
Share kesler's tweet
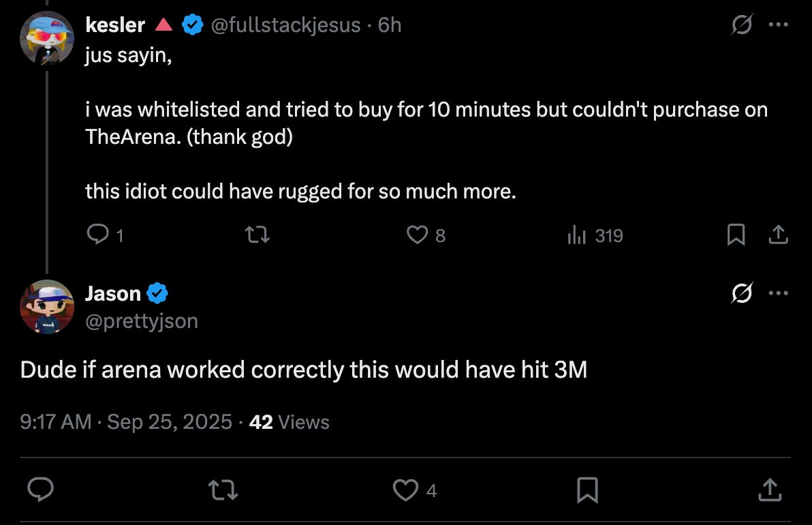point(778,235)
